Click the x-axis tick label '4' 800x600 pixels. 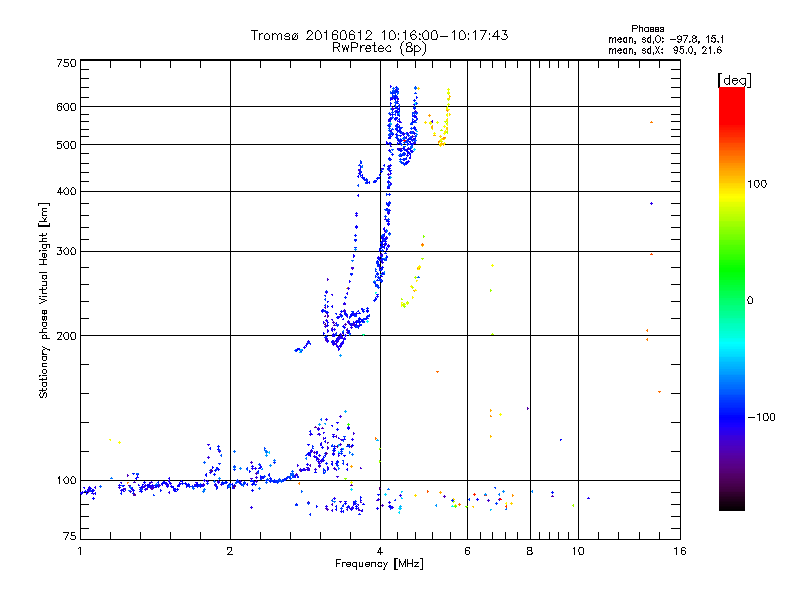pos(380,551)
